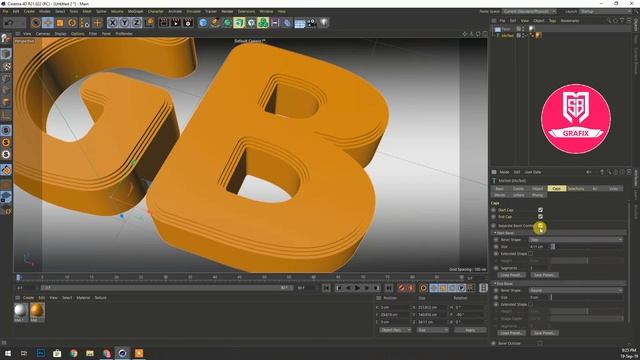Select the Texture mode checker icon
The width and height of the screenshot is (640, 360).
point(6,66)
